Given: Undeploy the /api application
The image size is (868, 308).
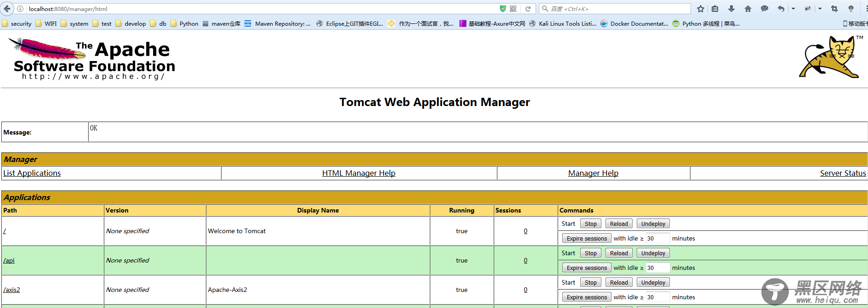Looking at the screenshot, I should pyautogui.click(x=653, y=253).
